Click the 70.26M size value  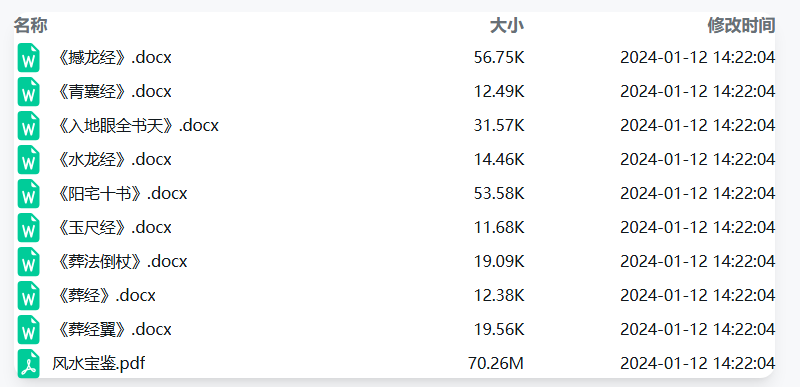tap(495, 364)
